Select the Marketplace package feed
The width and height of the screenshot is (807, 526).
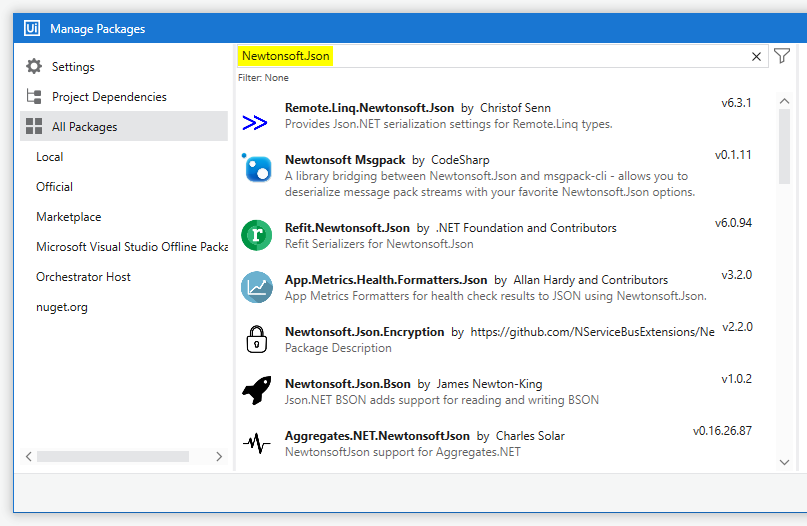point(68,217)
